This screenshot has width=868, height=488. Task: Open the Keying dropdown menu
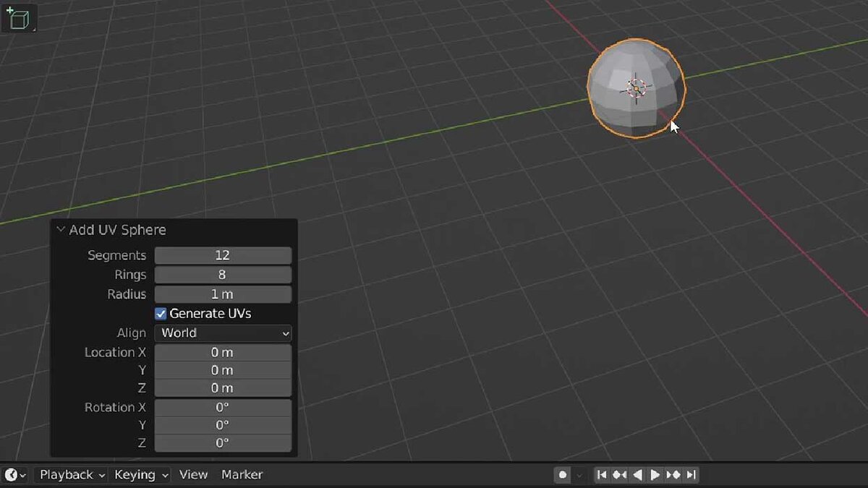pyautogui.click(x=140, y=475)
